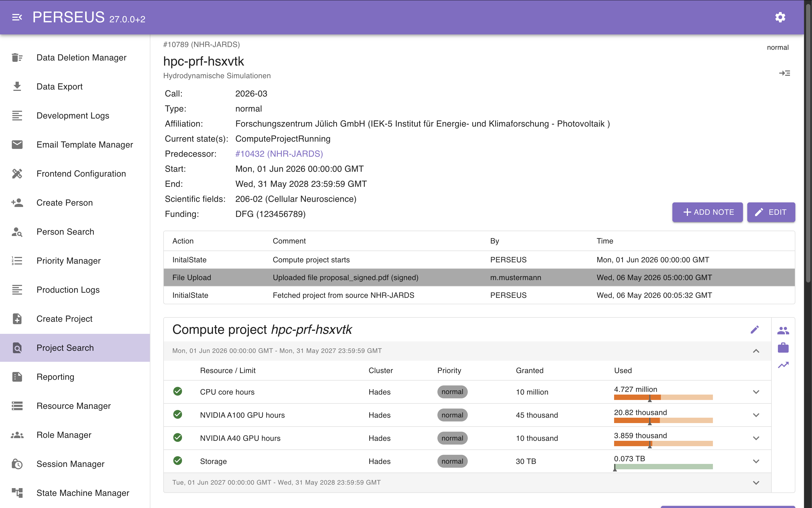The width and height of the screenshot is (812, 508).
Task: Click the Person Search icon
Action: coord(17,231)
